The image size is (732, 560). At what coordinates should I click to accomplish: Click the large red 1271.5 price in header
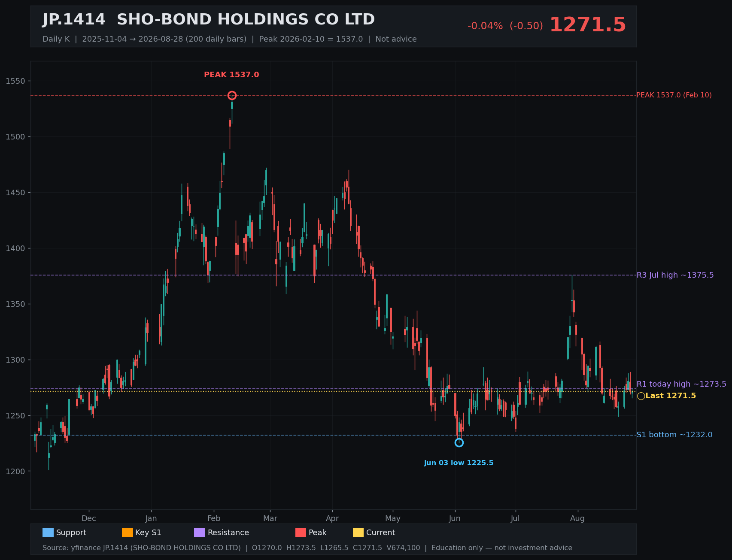click(x=588, y=25)
